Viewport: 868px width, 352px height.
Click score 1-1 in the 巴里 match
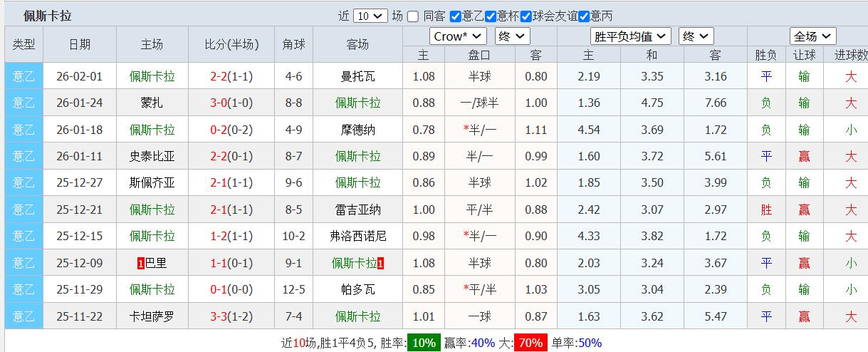coord(219,263)
